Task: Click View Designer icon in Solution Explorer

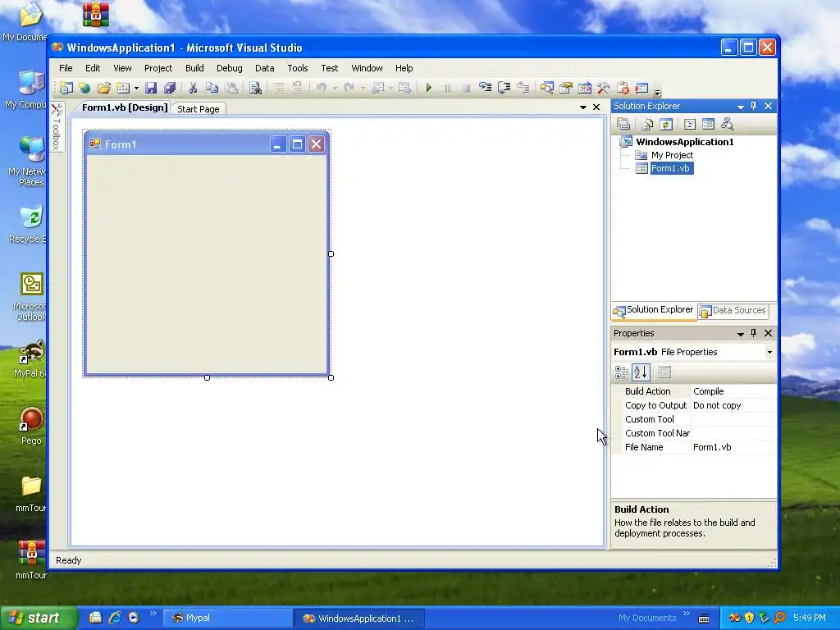Action: [x=708, y=125]
